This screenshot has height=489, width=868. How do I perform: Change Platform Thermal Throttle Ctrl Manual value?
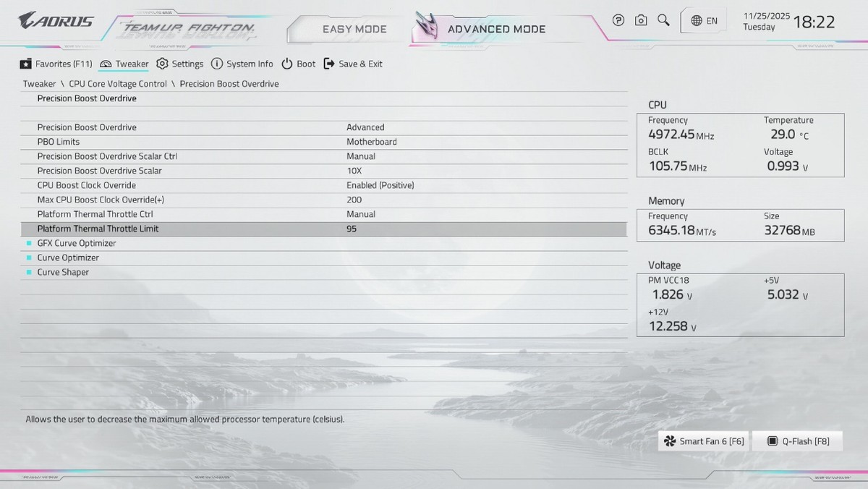pyautogui.click(x=361, y=214)
